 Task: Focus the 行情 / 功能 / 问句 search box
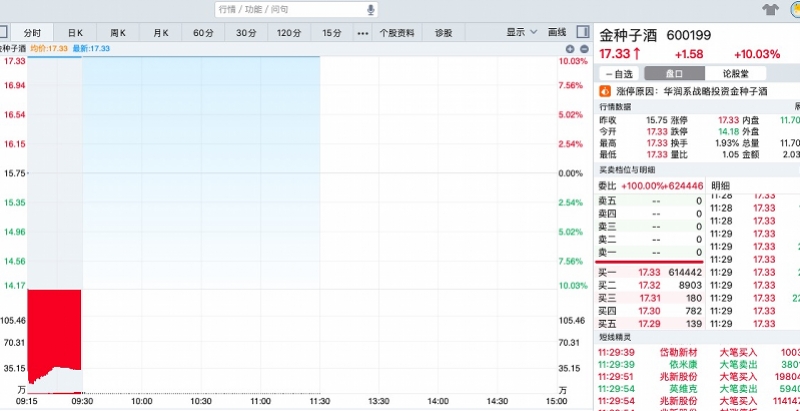(296, 9)
